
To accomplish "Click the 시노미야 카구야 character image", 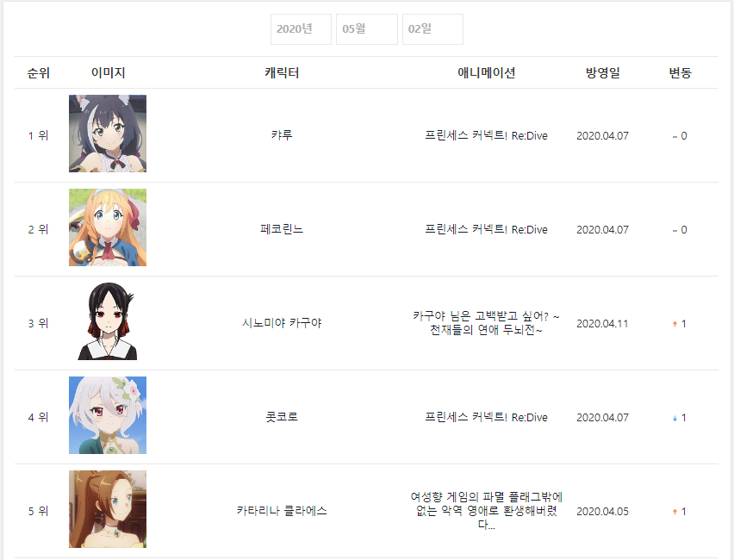I will pyautogui.click(x=108, y=321).
